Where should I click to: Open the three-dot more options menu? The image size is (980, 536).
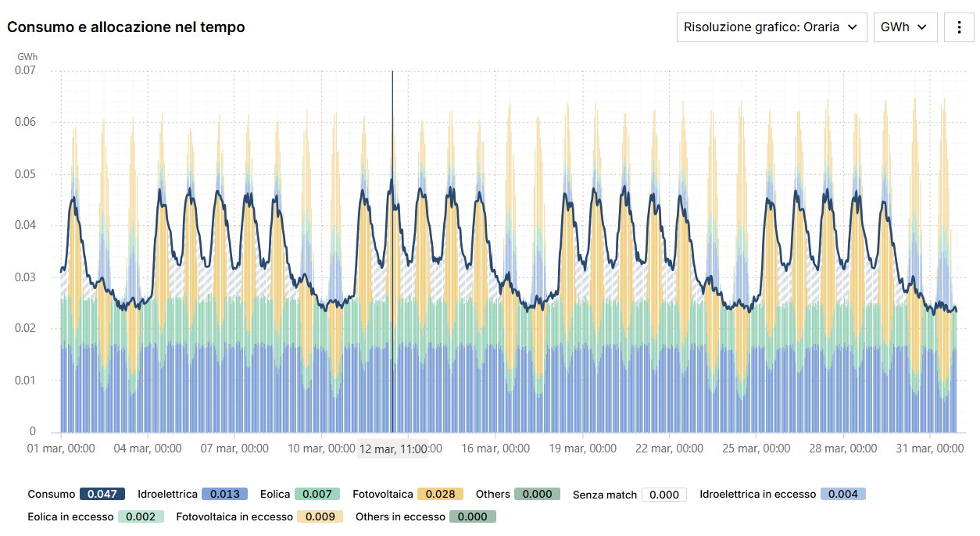pos(959,27)
